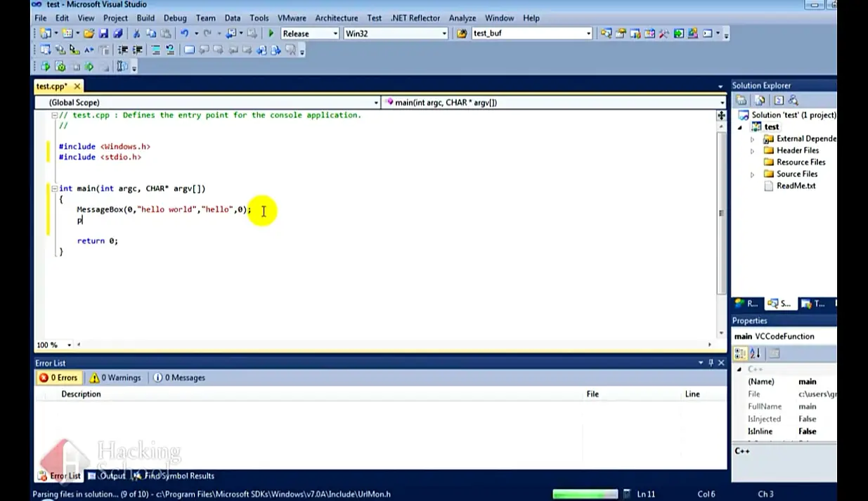Open the Debug menu

(175, 18)
